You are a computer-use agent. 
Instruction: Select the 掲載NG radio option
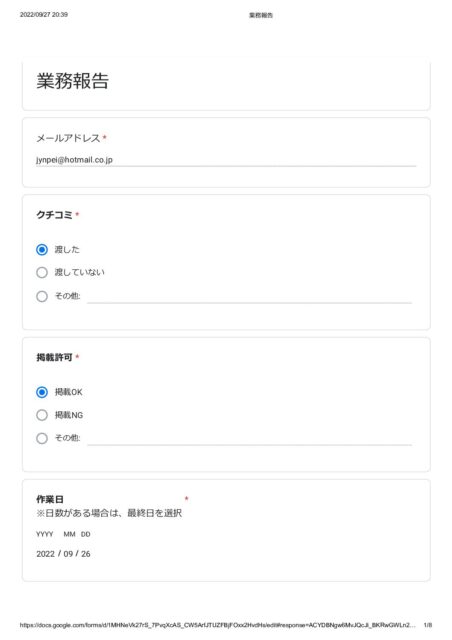tap(42, 415)
